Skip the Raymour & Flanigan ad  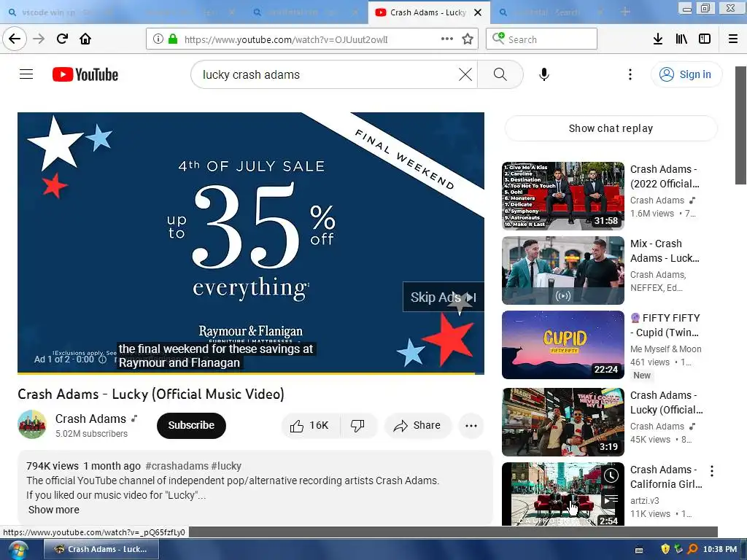[x=443, y=297]
